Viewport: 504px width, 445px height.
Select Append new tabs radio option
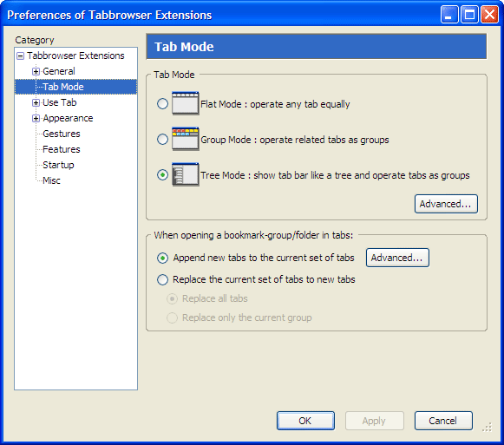tap(162, 258)
